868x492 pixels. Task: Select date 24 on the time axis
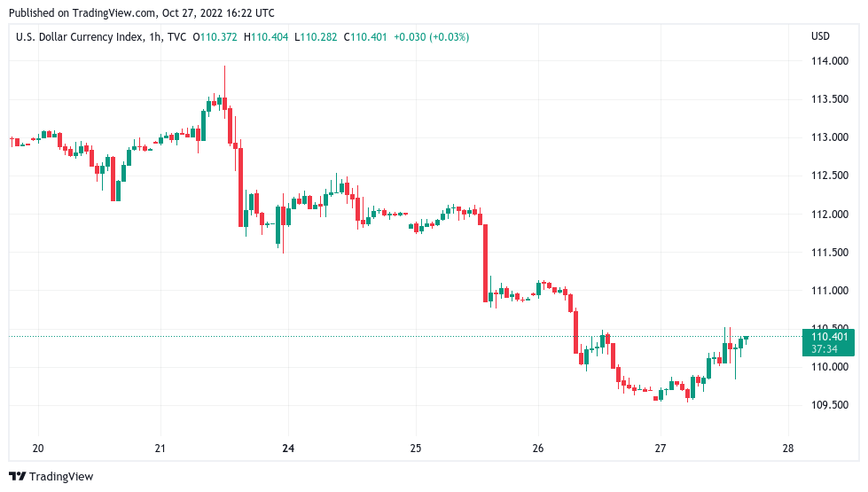coord(288,448)
